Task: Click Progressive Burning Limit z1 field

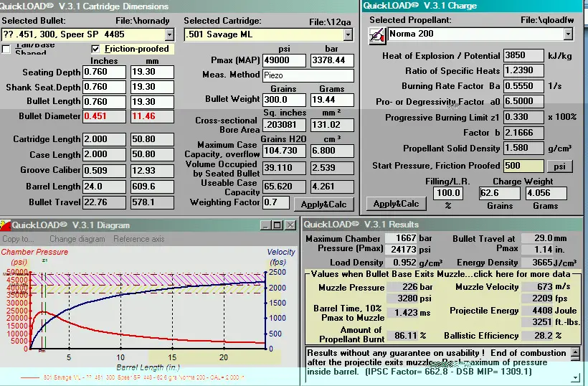Action: point(523,117)
